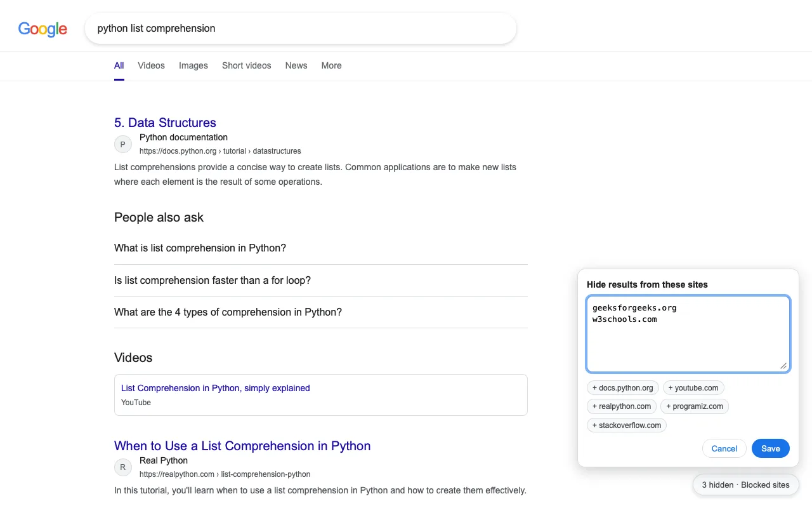Add stackoverflow.com to the blocked list
Viewport: 812px width, 508px height.
(x=627, y=425)
